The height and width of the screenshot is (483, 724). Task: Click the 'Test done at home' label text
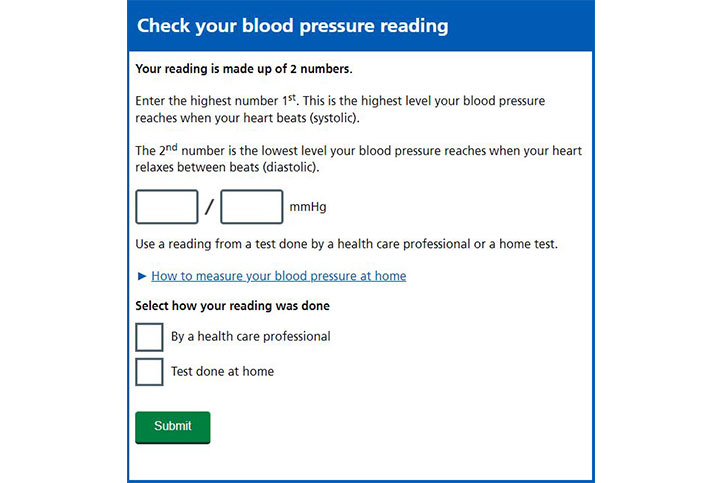point(222,371)
